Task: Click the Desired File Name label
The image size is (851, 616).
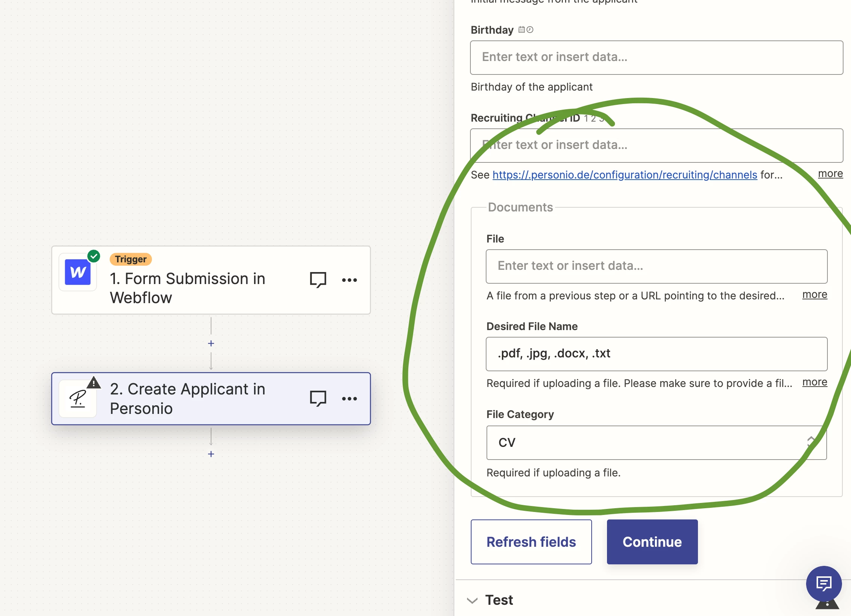Action: tap(532, 326)
